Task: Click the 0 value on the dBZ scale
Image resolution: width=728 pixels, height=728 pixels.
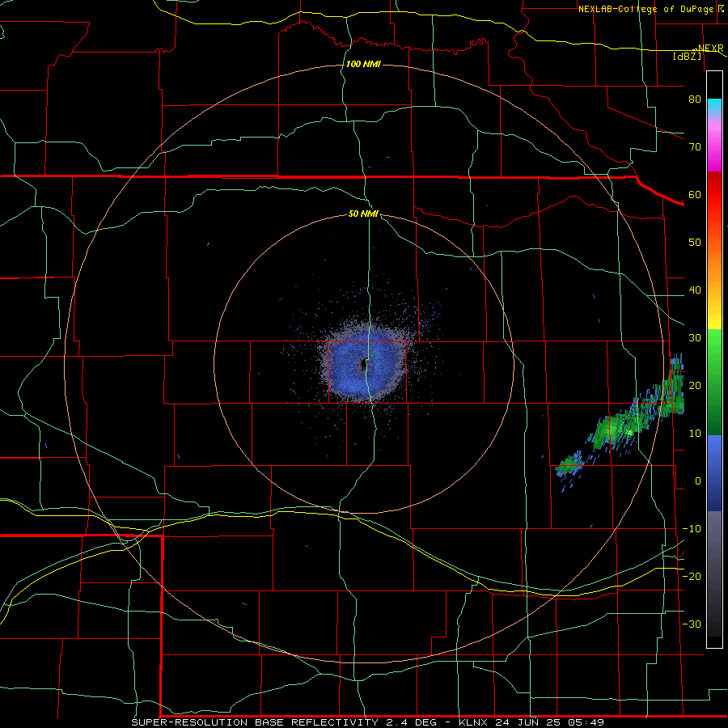Action: point(698,481)
